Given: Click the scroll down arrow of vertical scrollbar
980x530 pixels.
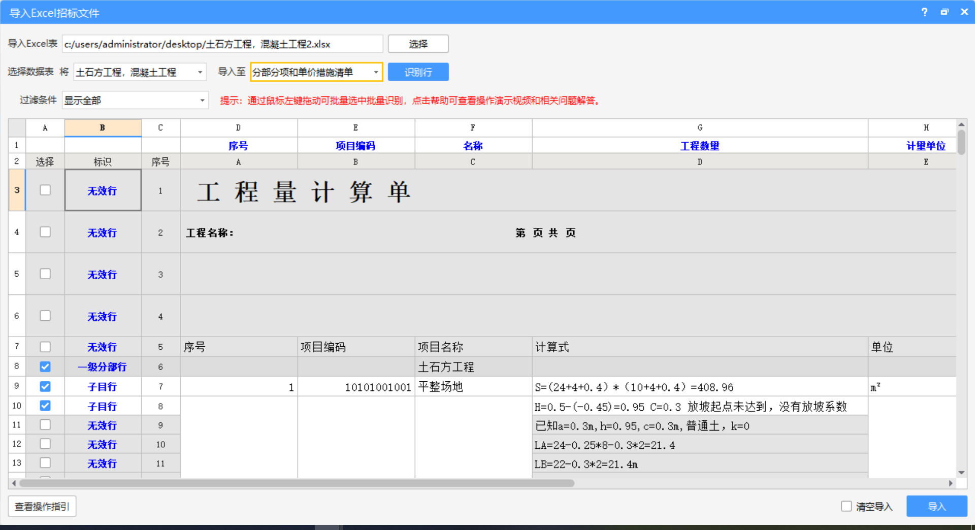Looking at the screenshot, I should [x=961, y=473].
